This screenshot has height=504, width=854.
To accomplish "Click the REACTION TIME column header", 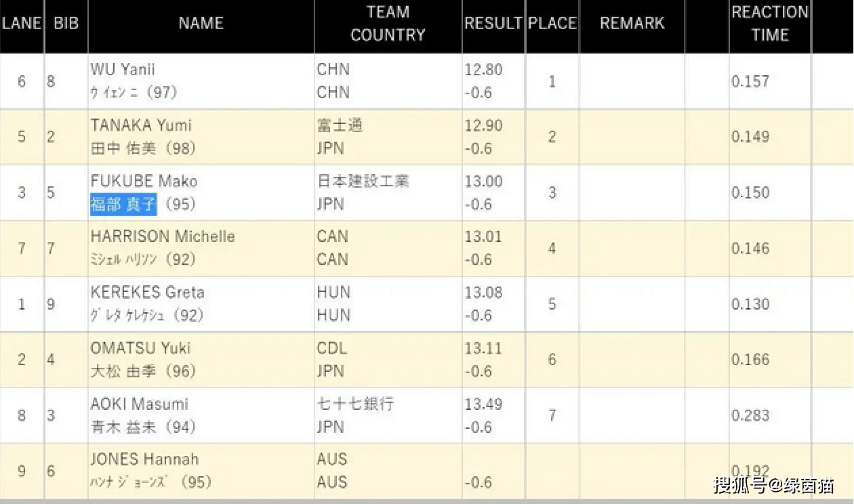I will pyautogui.click(x=769, y=24).
